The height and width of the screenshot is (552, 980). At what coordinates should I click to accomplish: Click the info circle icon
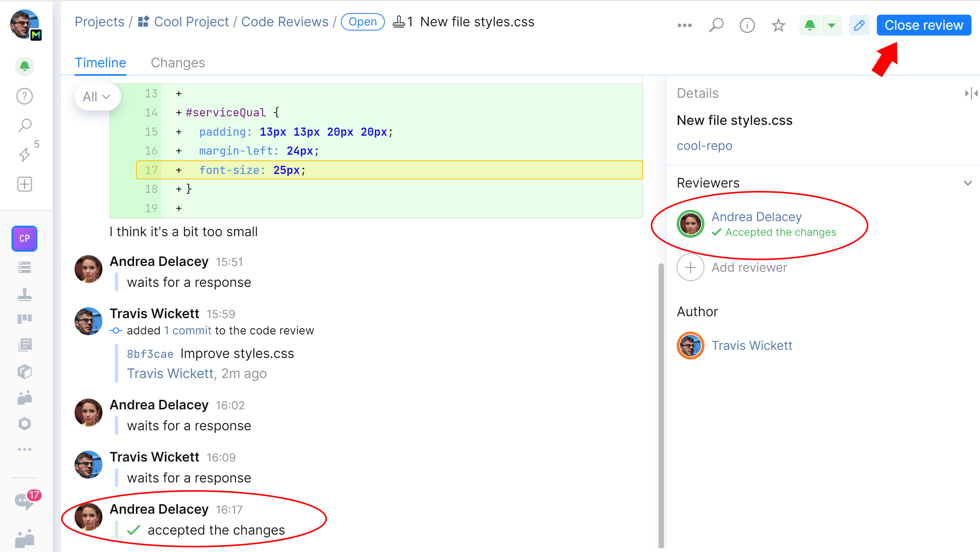tap(746, 25)
